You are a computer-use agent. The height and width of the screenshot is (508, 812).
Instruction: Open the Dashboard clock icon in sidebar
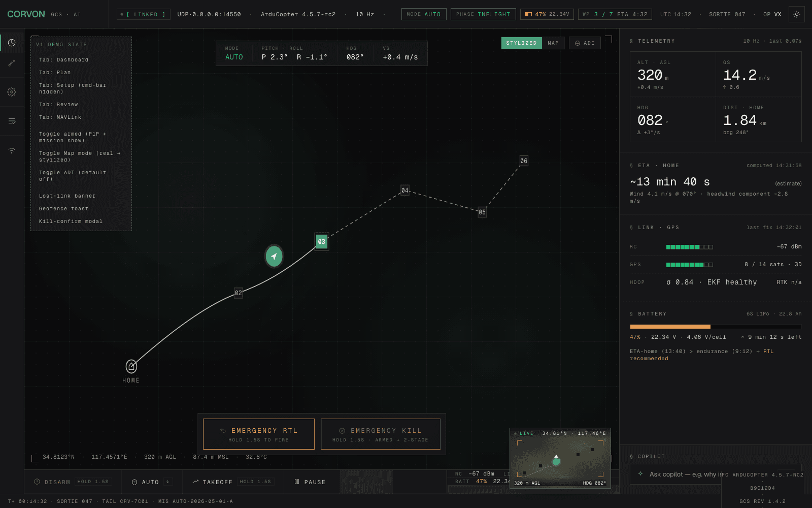click(12, 43)
